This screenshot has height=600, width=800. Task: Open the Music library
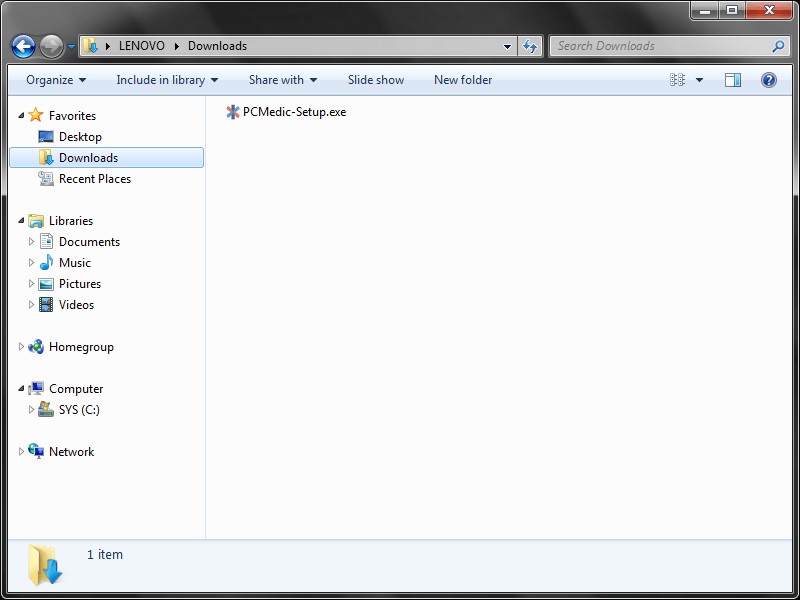click(75, 263)
